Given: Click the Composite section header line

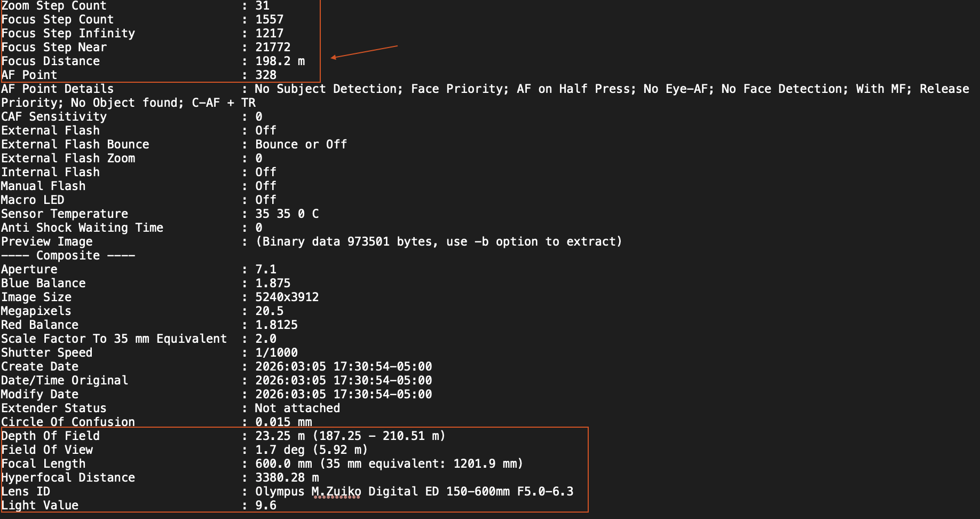Looking at the screenshot, I should point(68,256).
